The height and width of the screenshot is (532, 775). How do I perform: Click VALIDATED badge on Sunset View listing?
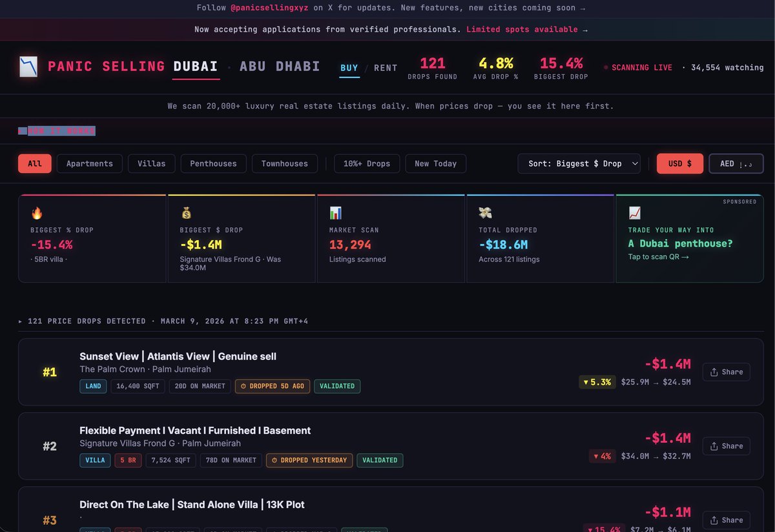[x=337, y=386]
